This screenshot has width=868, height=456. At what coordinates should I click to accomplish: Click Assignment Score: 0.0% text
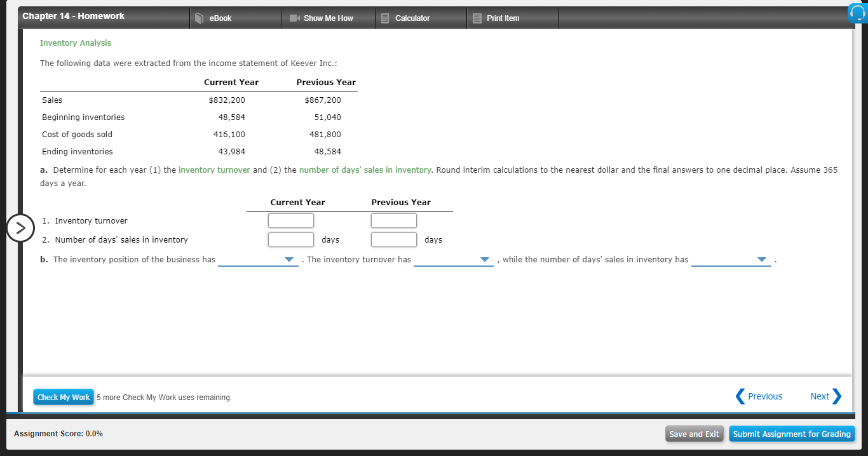pos(58,434)
